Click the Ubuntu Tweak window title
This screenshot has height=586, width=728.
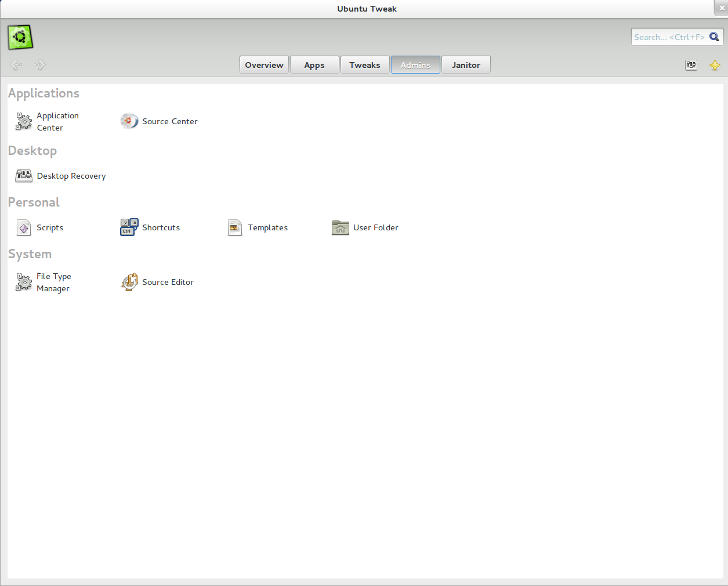[367, 9]
